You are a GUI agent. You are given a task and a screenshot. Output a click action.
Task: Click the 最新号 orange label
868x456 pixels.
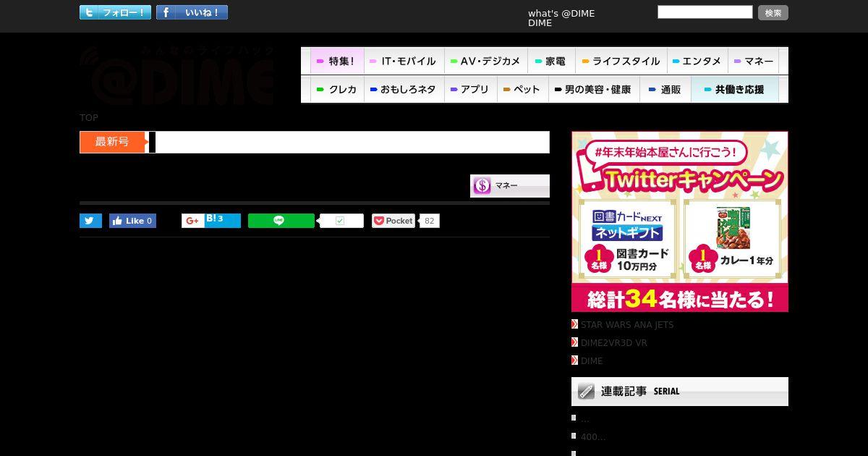[112, 142]
